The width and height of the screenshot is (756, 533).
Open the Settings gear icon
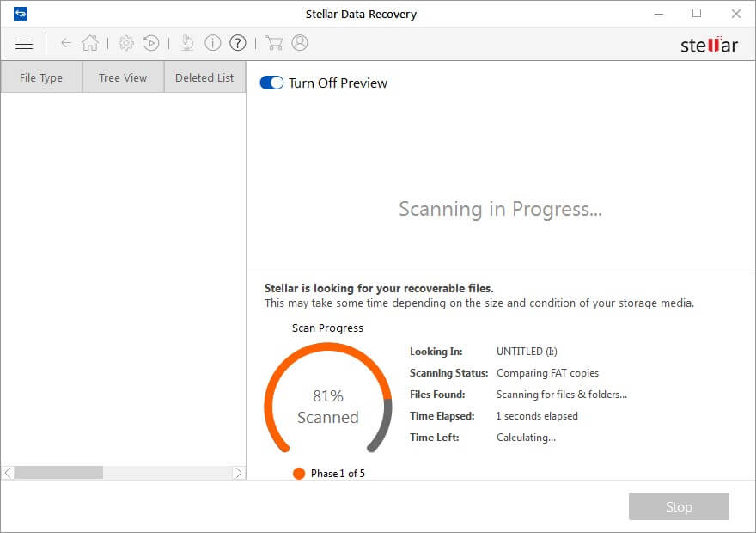pos(126,43)
